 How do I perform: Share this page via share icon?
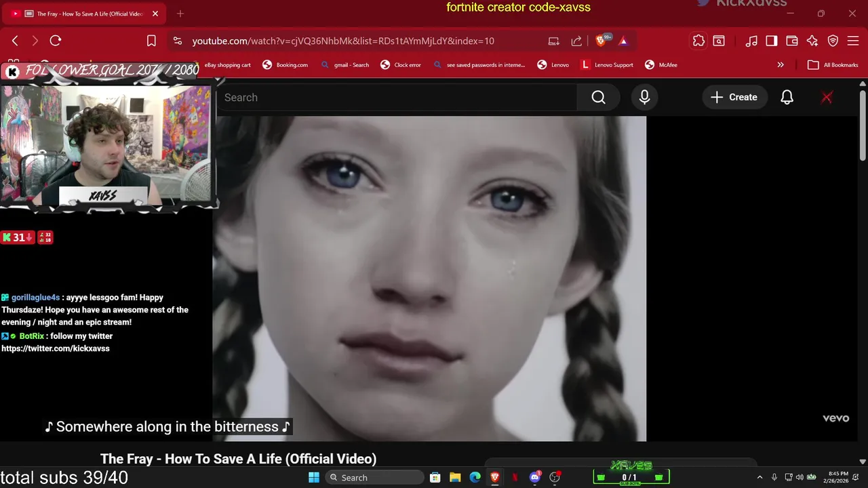pyautogui.click(x=576, y=41)
